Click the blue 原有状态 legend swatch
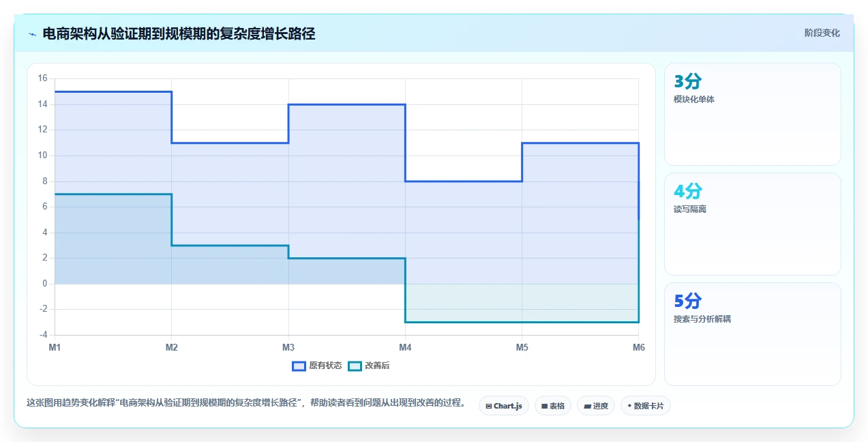 coord(299,366)
